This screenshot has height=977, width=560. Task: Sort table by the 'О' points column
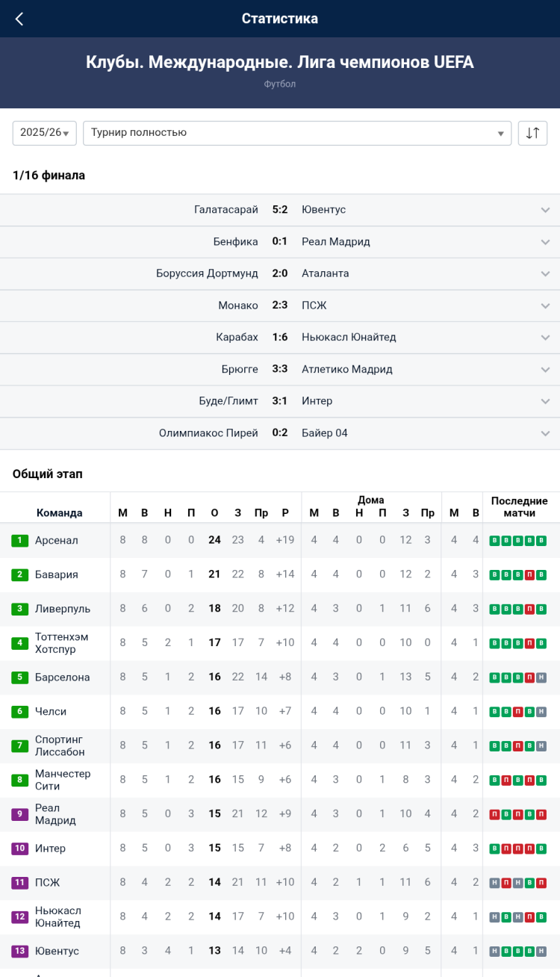214,512
